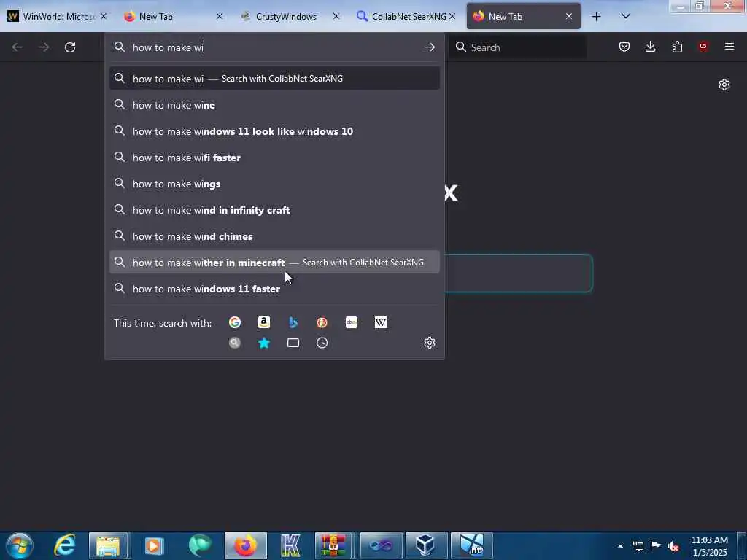The height and width of the screenshot is (560, 747).
Task: Open VirtualBox cube icon on taskbar
Action: point(425,545)
